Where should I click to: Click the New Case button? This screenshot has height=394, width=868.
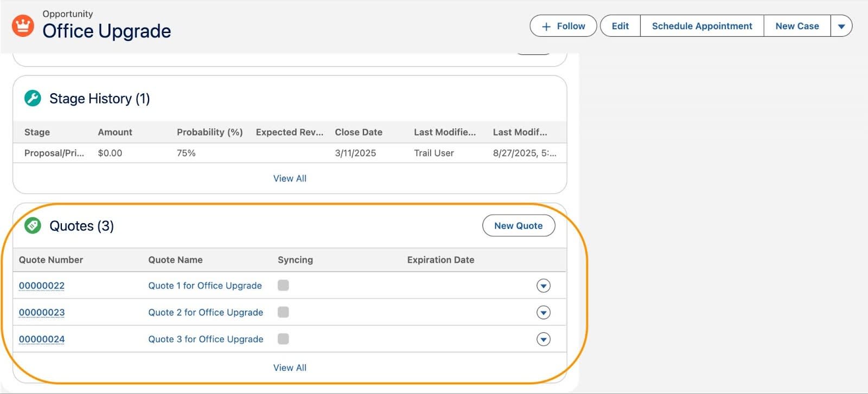[797, 26]
